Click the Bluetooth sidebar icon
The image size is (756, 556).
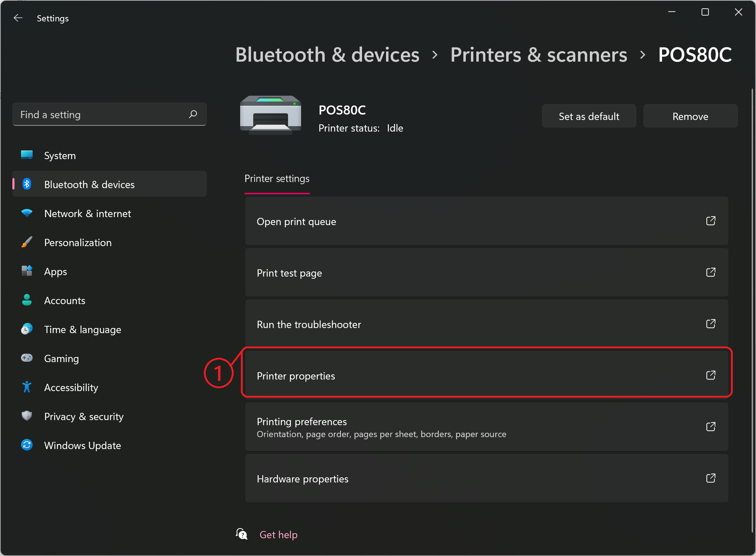[27, 184]
